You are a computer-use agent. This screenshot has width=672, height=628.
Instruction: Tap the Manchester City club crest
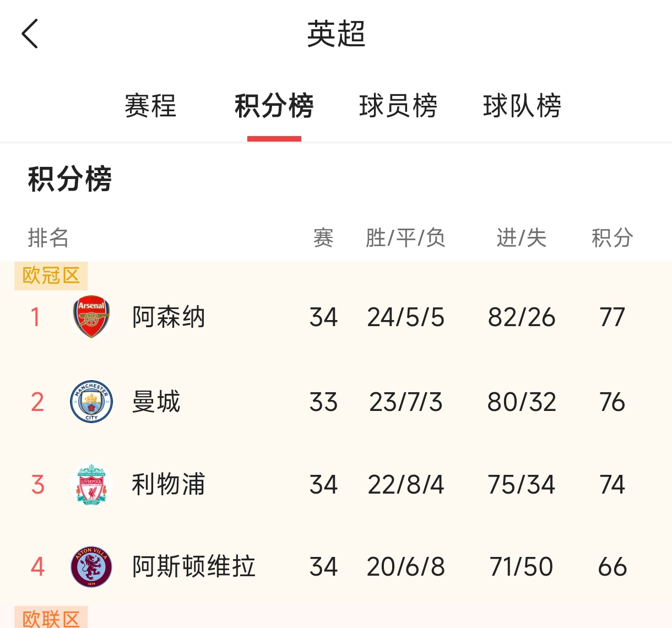click(x=91, y=402)
